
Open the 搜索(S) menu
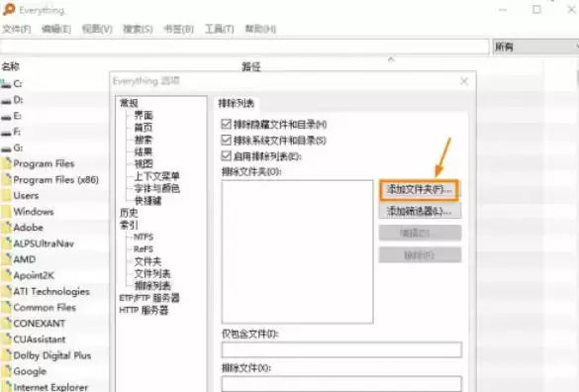pos(138,29)
